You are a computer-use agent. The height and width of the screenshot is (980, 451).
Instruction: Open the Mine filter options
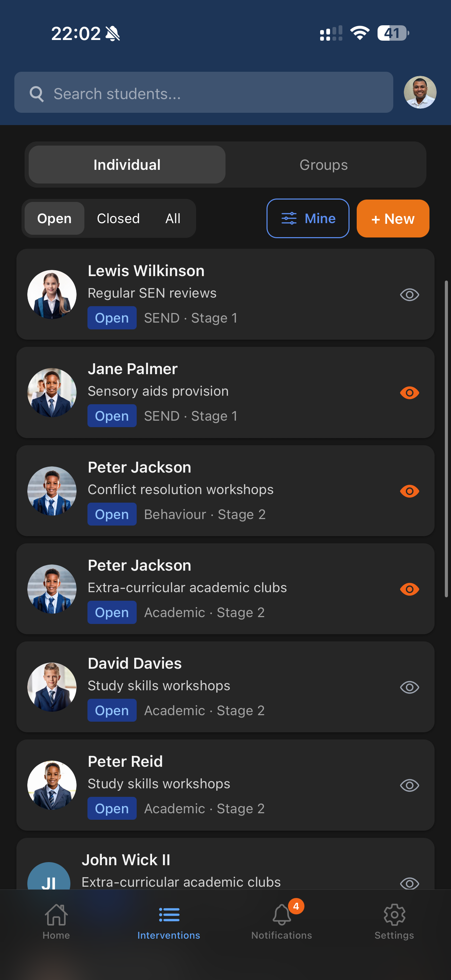(307, 218)
